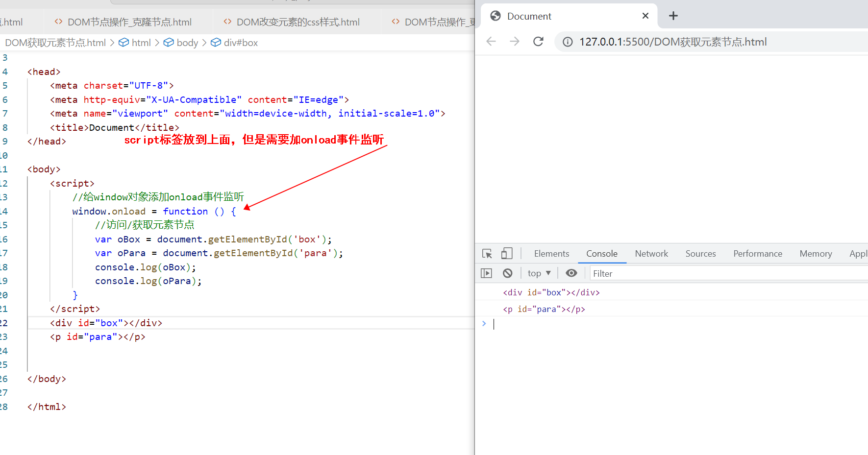Show the console sidebar icon
Image resolution: width=868 pixels, height=455 pixels.
(x=486, y=273)
